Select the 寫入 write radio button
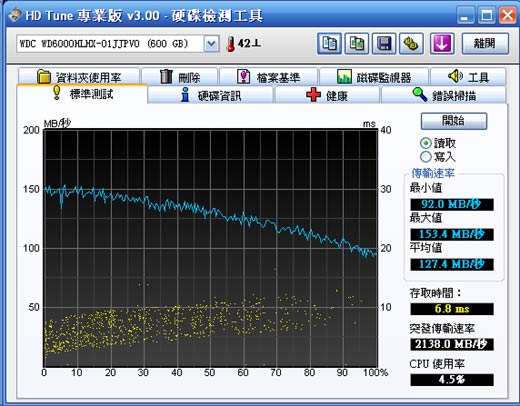 click(x=425, y=157)
